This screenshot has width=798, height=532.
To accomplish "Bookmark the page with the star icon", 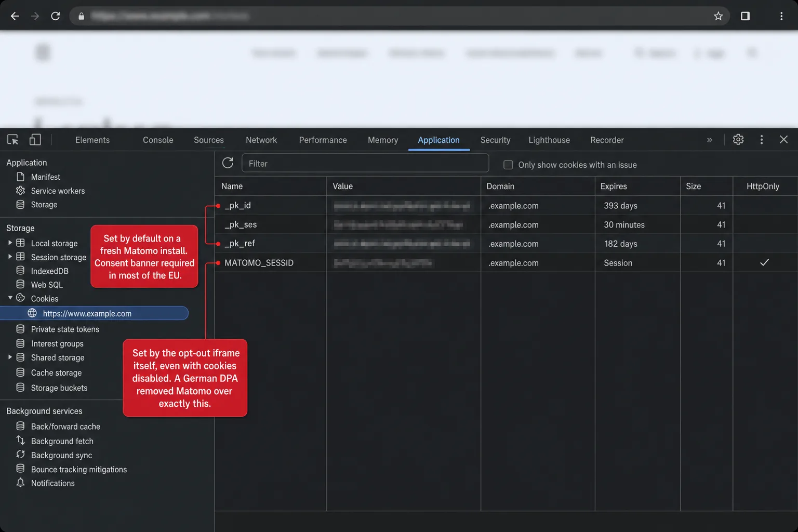I will 718,16.
